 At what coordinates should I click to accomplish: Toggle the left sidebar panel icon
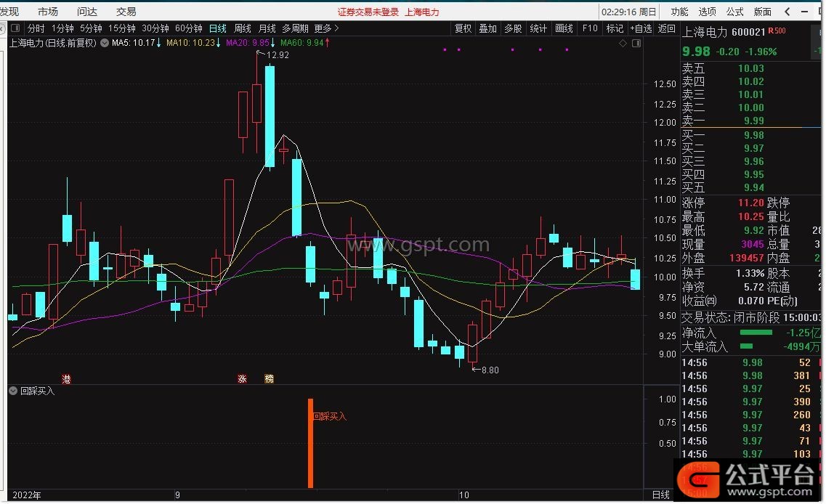[x=15, y=28]
